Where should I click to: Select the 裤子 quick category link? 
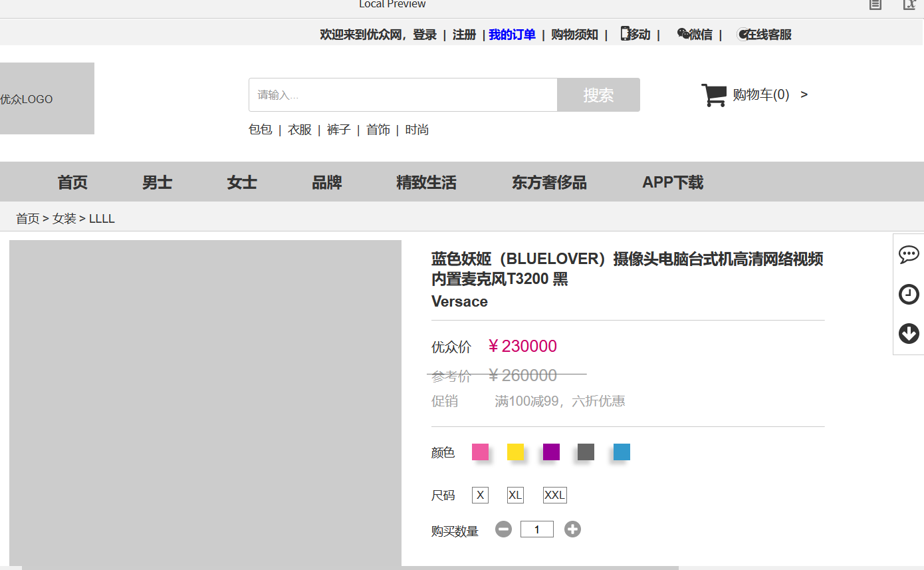coord(339,130)
